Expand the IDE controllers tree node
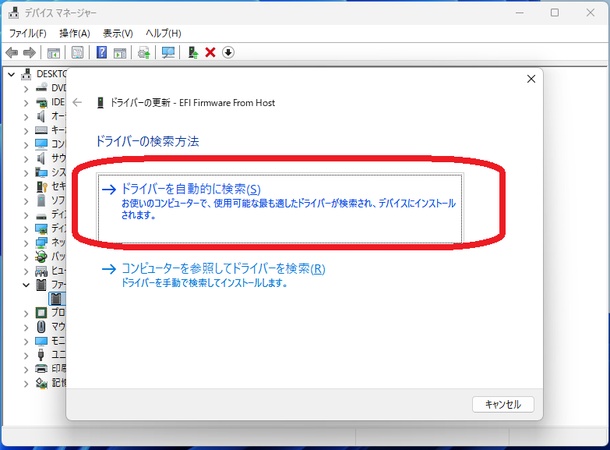610x450 pixels. [26, 103]
